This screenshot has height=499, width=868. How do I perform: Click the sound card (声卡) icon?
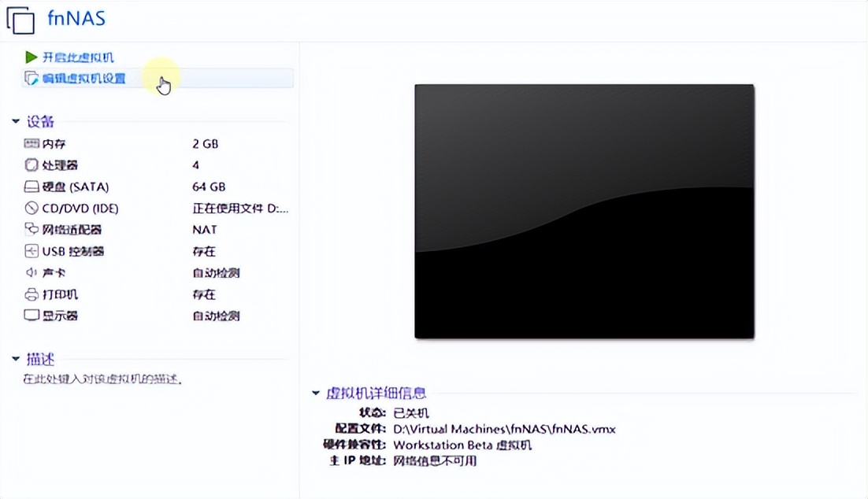[31, 272]
